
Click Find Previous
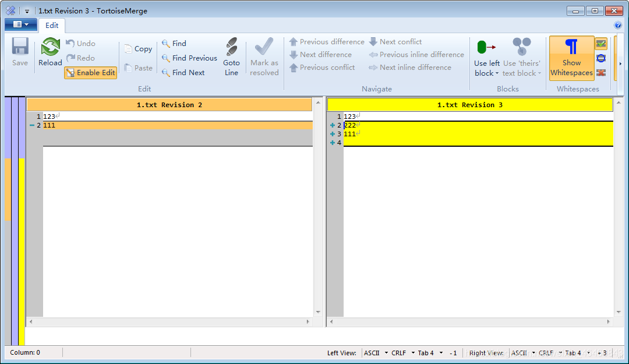coord(189,58)
